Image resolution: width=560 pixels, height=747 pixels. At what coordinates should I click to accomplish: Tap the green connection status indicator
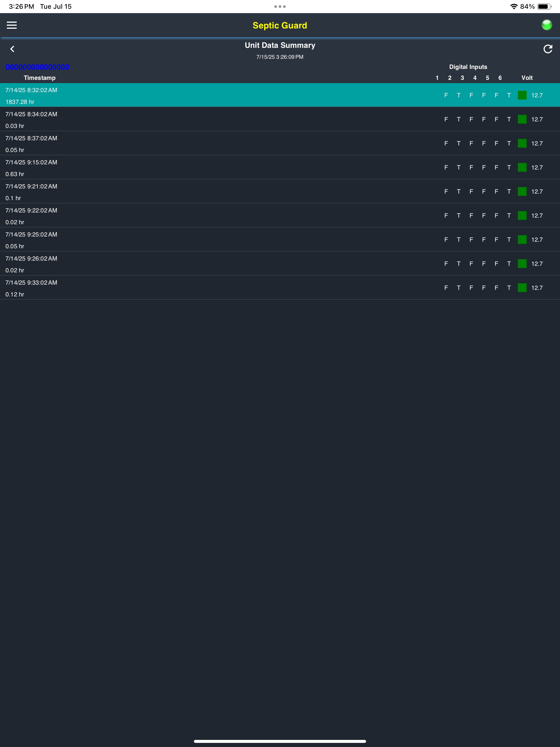pyautogui.click(x=547, y=25)
